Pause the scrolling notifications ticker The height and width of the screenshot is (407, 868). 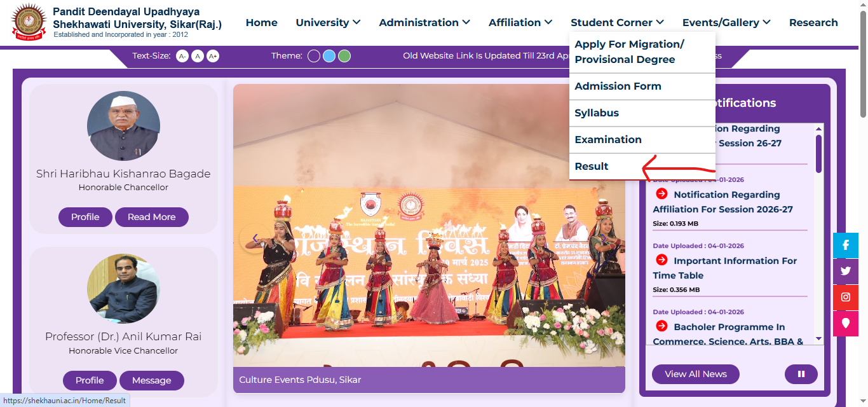point(801,374)
